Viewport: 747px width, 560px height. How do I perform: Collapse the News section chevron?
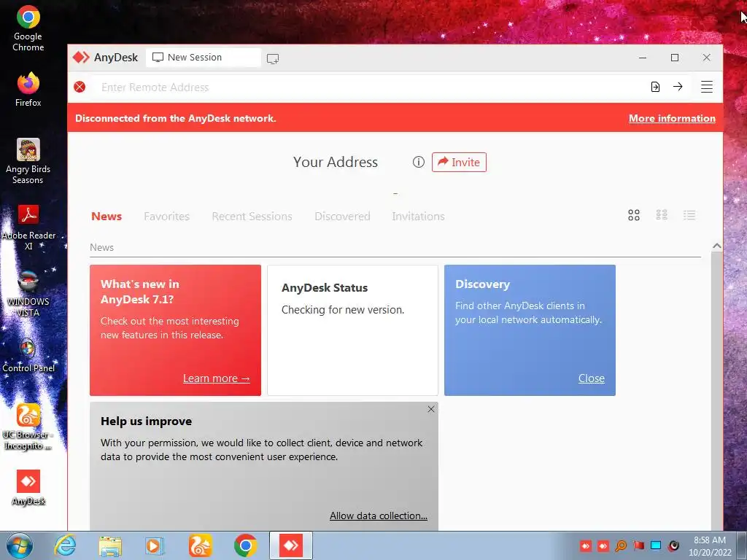tap(716, 246)
